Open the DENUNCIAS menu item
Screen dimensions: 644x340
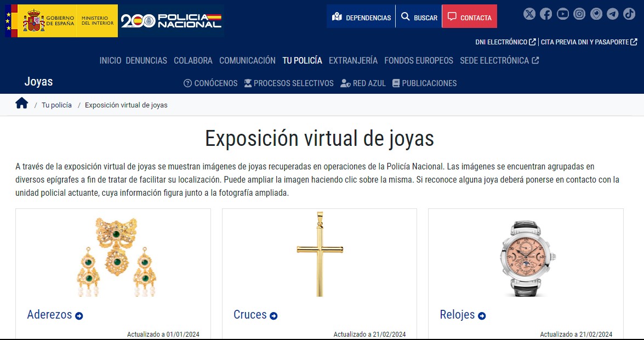(x=146, y=60)
